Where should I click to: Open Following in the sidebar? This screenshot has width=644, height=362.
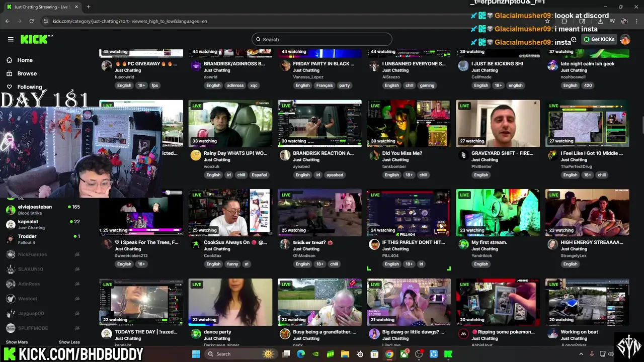[29, 87]
